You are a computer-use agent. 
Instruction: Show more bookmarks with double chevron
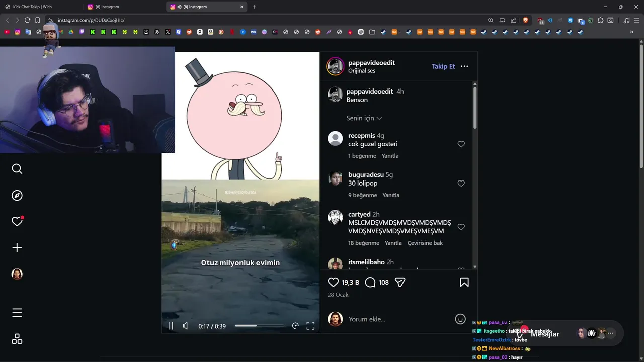pyautogui.click(x=632, y=32)
